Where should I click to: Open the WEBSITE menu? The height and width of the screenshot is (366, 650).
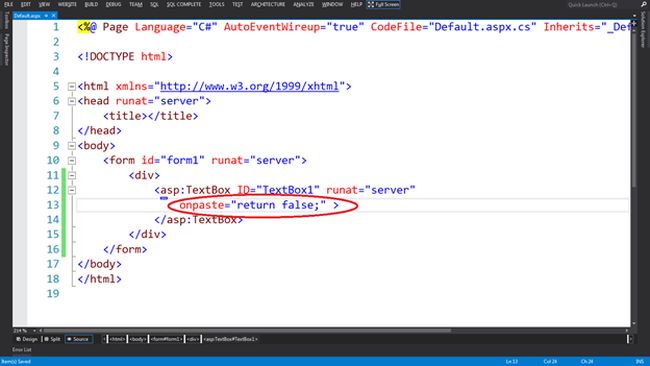(x=67, y=4)
